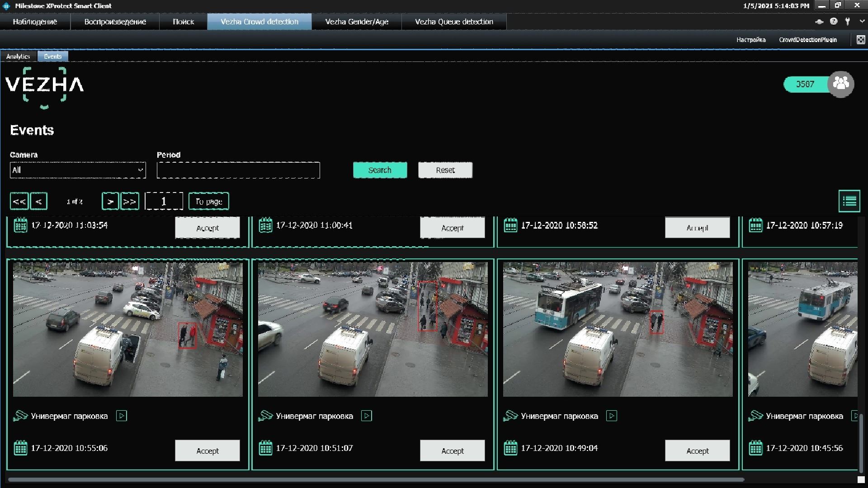Viewport: 868px width, 488px height.
Task: Open the 10:55:06 event snapshot thumbnail
Action: click(128, 329)
